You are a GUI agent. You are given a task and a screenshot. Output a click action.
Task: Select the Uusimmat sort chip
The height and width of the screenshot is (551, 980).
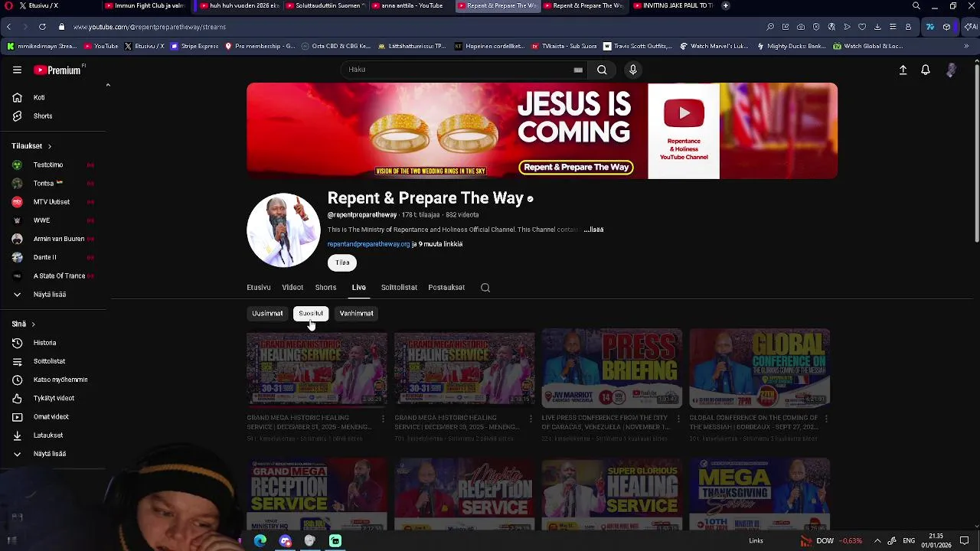267,313
